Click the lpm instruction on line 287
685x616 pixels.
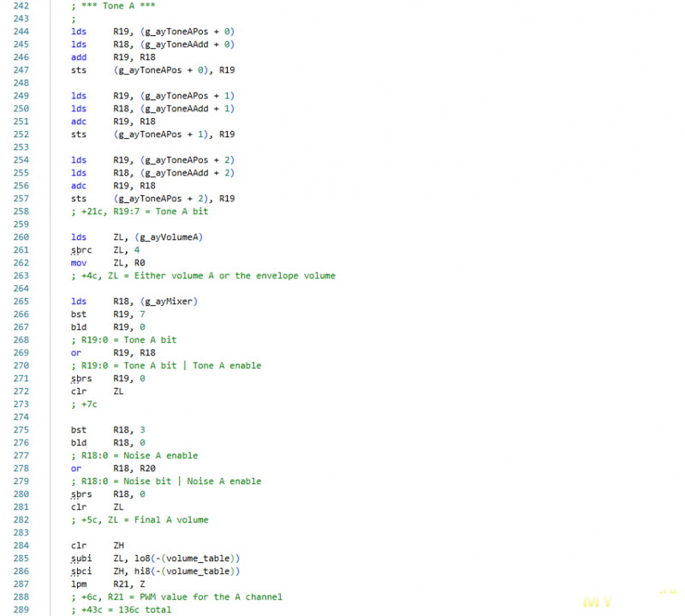tap(79, 583)
